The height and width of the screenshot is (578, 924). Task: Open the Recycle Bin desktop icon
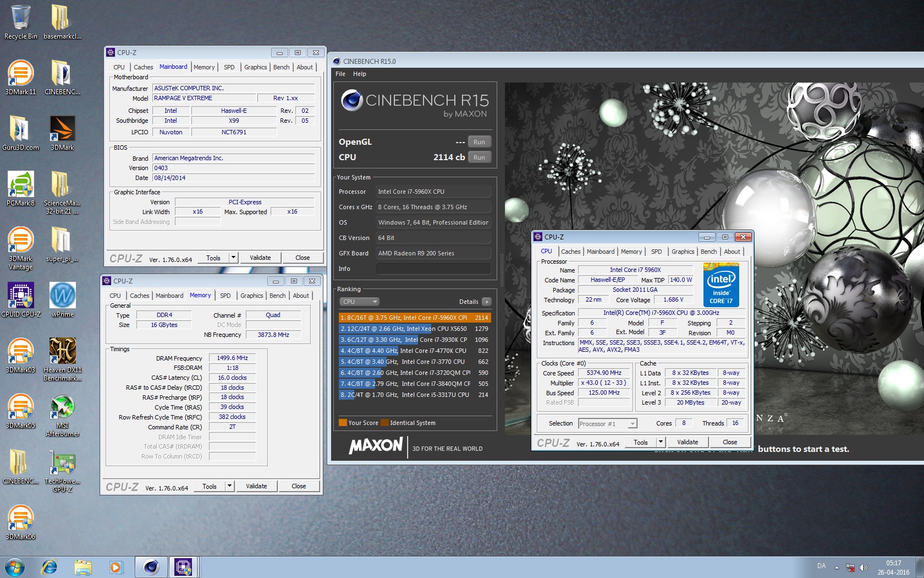coord(21,22)
